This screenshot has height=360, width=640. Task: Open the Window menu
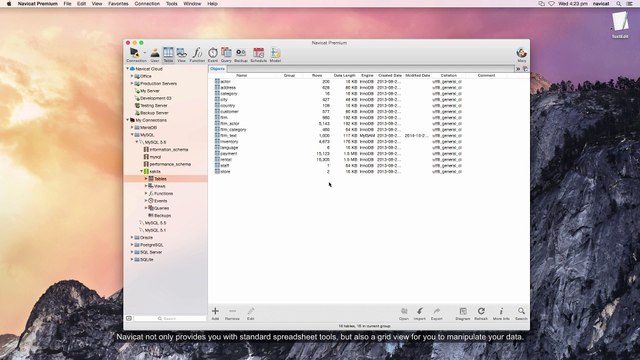point(192,4)
